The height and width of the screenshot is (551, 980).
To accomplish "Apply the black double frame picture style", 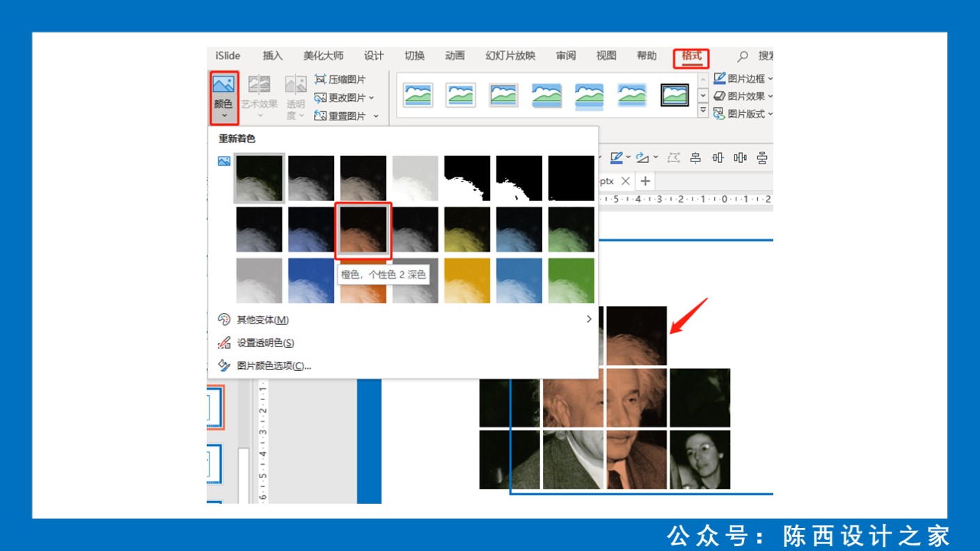I will 674,95.
